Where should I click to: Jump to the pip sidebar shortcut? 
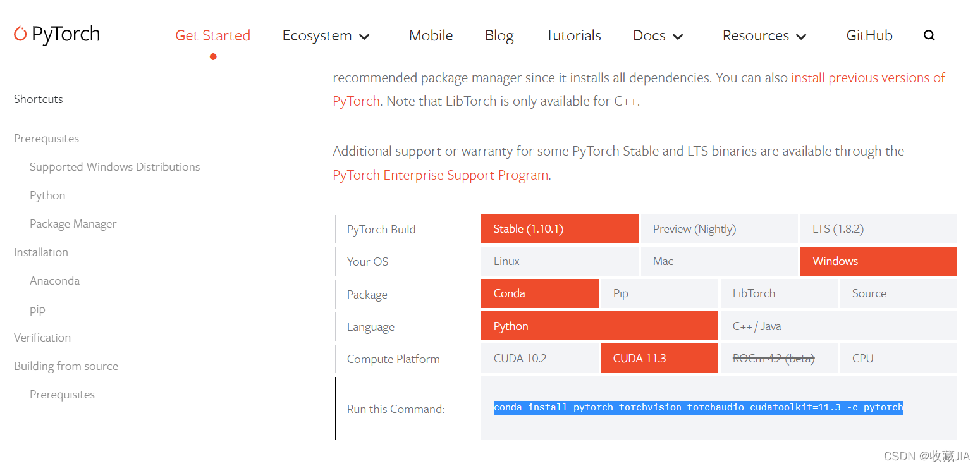(x=37, y=310)
